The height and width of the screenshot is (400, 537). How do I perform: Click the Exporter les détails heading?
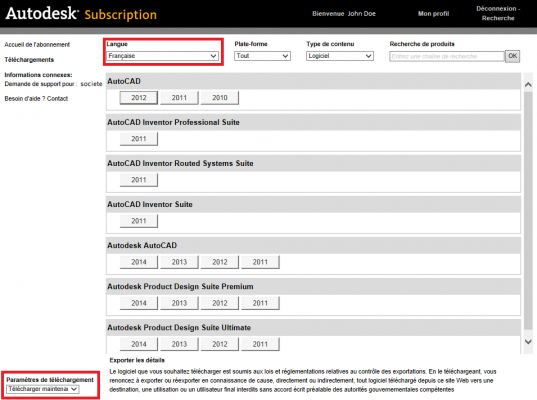click(137, 360)
